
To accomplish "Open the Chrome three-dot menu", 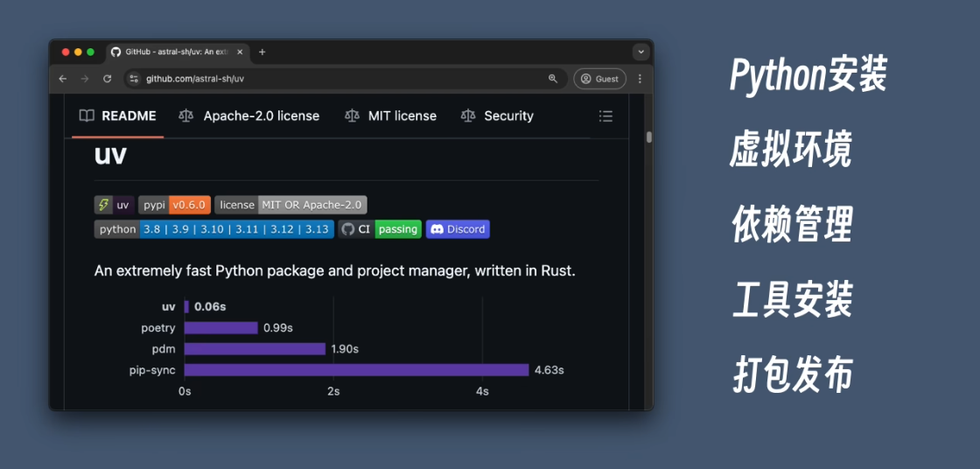I will pos(640,79).
